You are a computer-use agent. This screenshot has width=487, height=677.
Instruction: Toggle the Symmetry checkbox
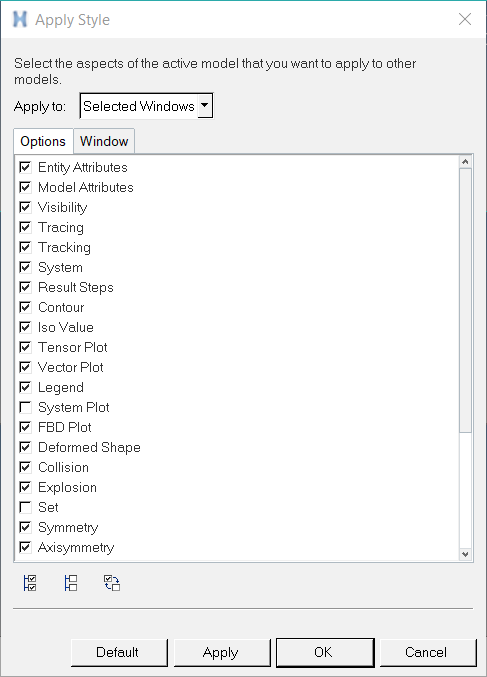pos(25,527)
